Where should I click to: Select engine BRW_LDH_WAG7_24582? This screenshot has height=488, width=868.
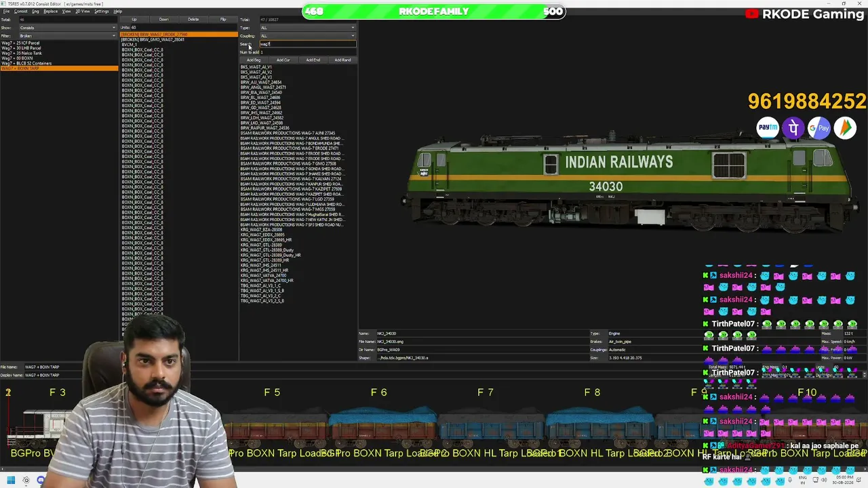coord(262,118)
